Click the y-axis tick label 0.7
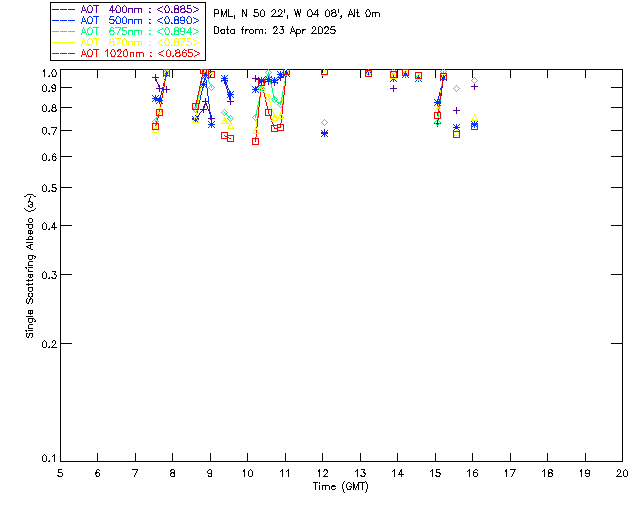Screen dimensions: 640x512 (49, 131)
